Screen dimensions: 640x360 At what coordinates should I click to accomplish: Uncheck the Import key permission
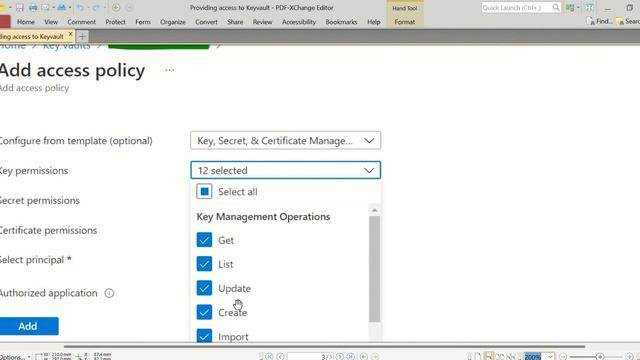[x=204, y=336]
